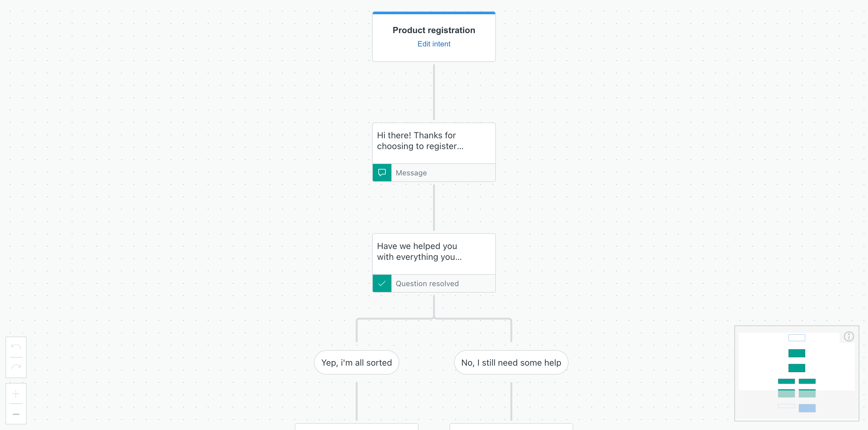Image resolution: width=868 pixels, height=430 pixels.
Task: Click the Question resolved checkmark icon
Action: tap(382, 283)
